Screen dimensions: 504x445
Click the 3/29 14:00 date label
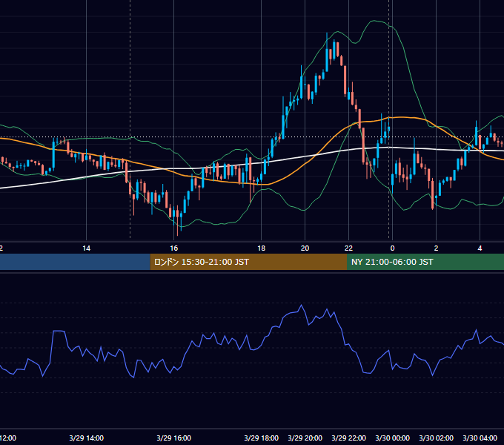point(87,438)
